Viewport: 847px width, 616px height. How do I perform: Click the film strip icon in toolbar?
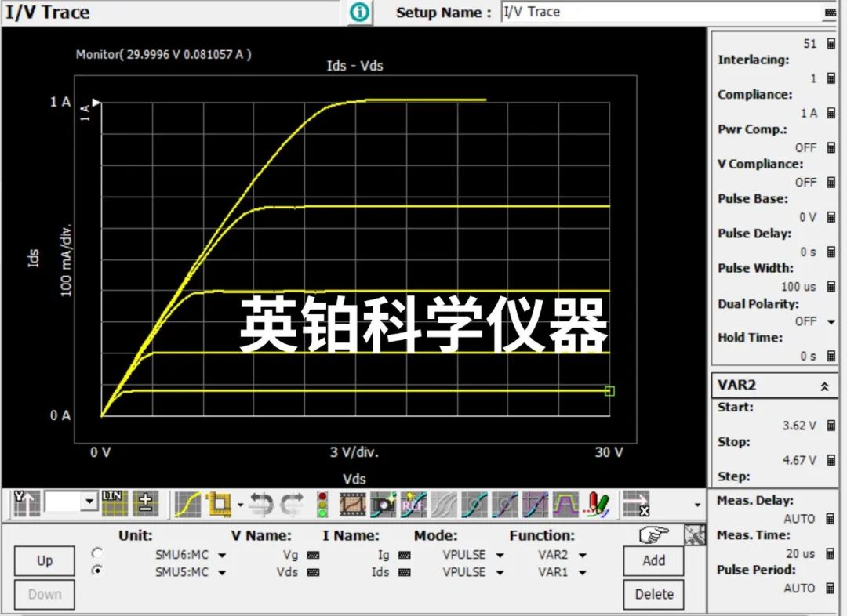tap(353, 504)
